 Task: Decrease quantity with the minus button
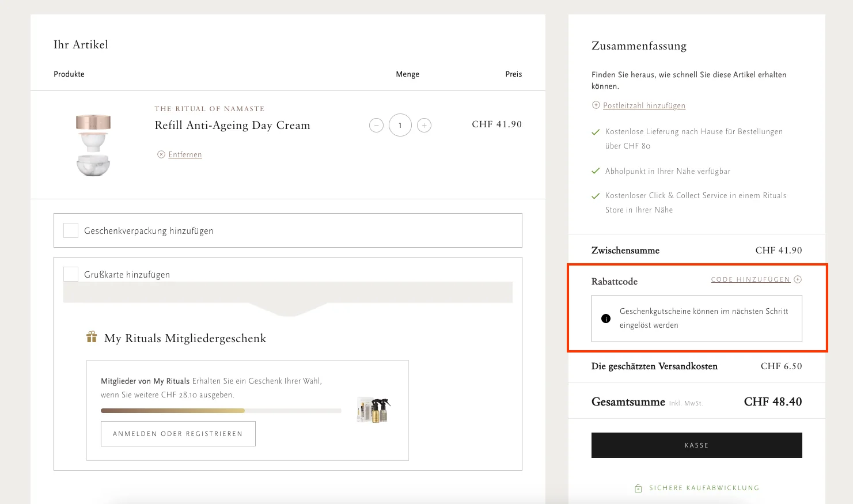pos(376,125)
